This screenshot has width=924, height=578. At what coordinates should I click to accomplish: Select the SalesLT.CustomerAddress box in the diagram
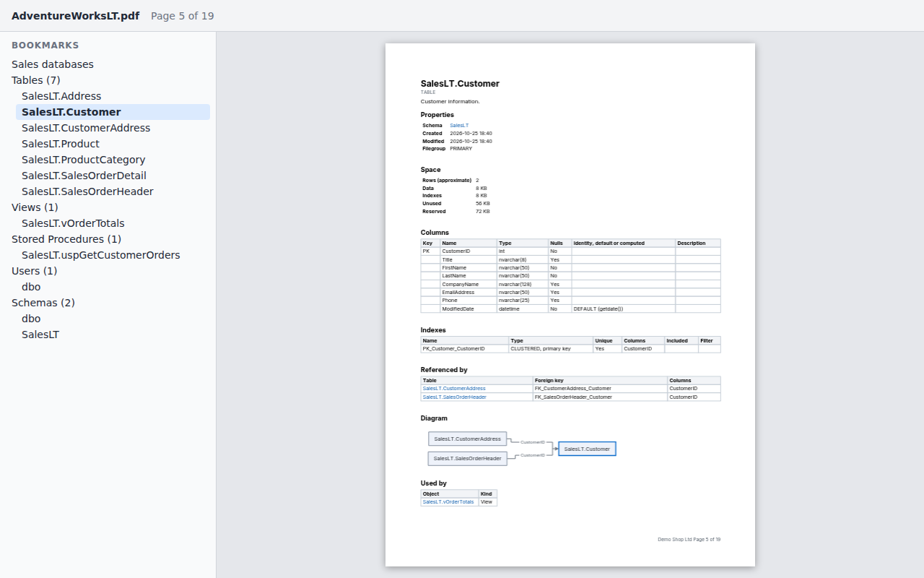tap(468, 439)
